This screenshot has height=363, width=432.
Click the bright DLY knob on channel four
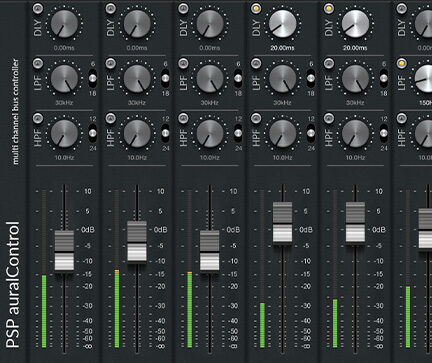tap(282, 24)
